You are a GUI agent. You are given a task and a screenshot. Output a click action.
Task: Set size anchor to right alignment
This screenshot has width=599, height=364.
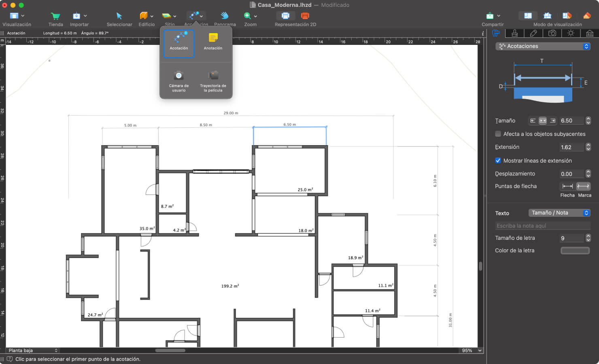click(552, 121)
